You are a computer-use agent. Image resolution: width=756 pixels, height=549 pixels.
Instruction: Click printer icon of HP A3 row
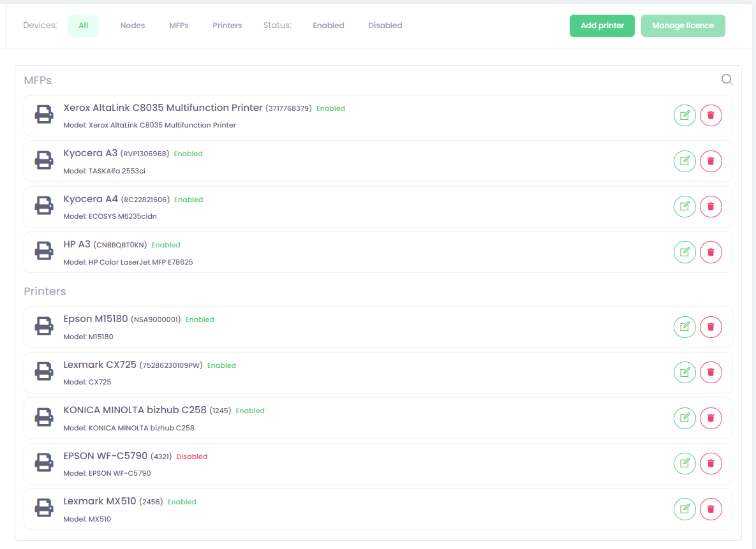tap(44, 251)
